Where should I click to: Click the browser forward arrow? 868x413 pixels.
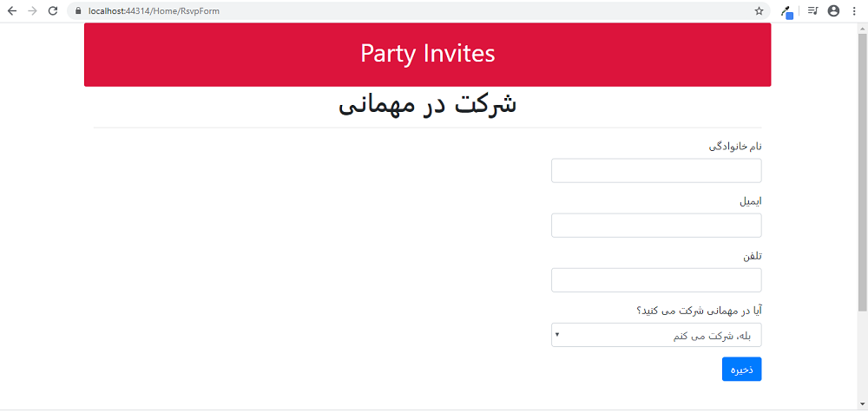click(32, 11)
